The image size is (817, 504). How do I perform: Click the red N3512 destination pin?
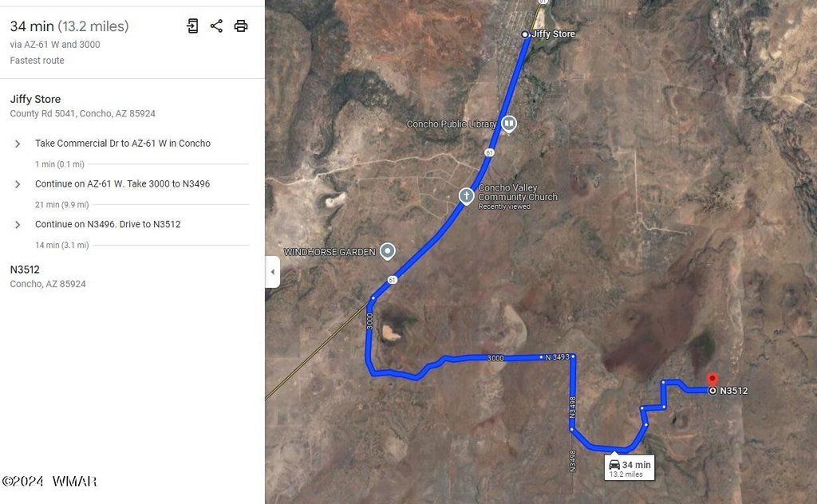[x=712, y=380]
